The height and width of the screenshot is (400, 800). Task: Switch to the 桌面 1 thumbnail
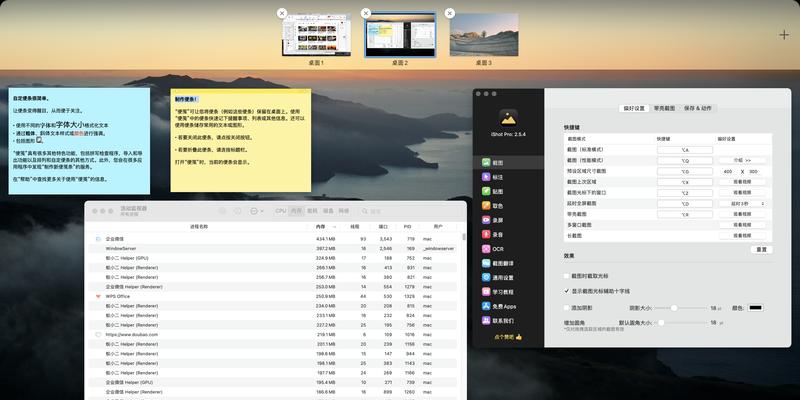click(x=316, y=35)
